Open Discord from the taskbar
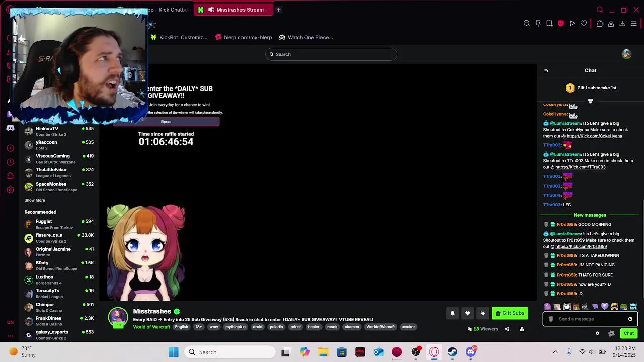This screenshot has width=644, height=362. coord(471,352)
